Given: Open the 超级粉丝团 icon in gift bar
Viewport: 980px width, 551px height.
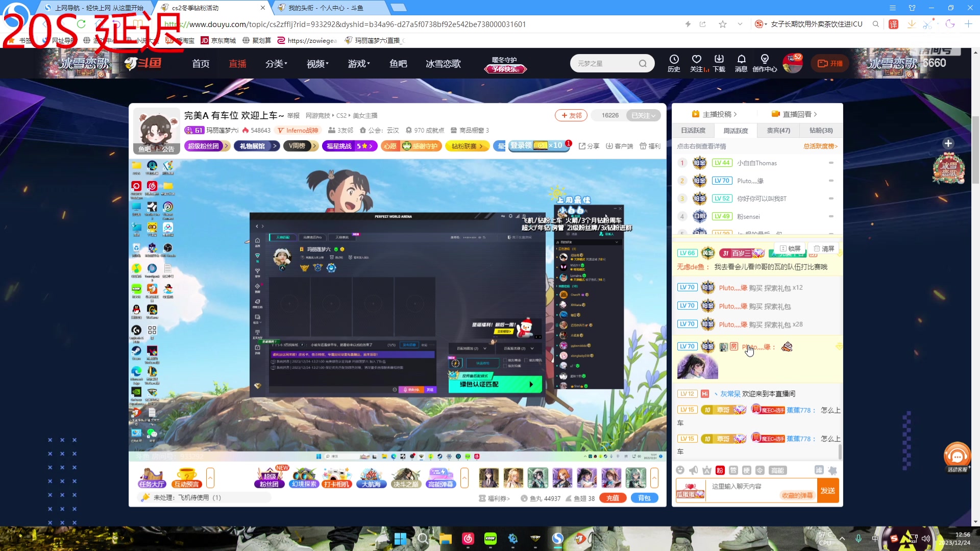Looking at the screenshot, I should (269, 478).
